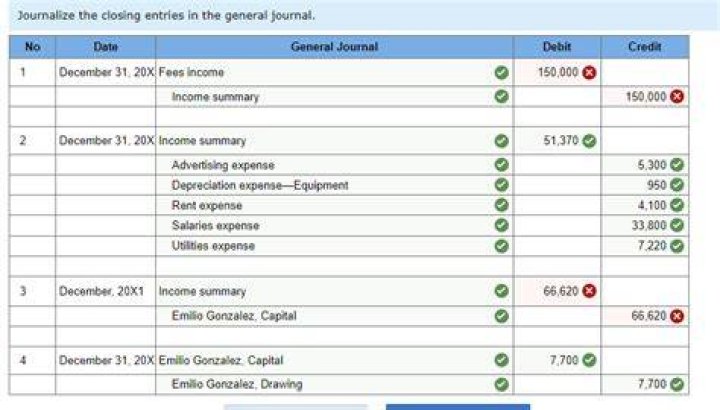Click the green check beside Fees income
Screen dimensions: 720x410
(x=501, y=73)
